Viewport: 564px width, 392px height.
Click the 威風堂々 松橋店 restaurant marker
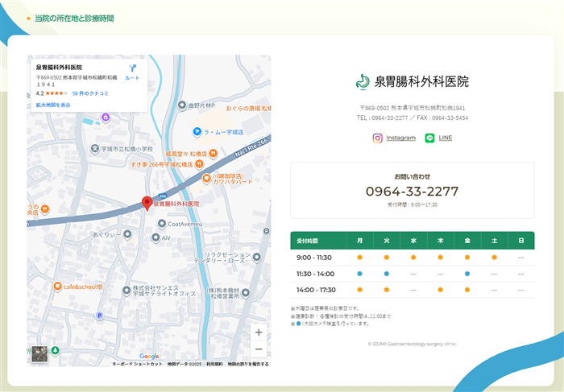point(214,154)
